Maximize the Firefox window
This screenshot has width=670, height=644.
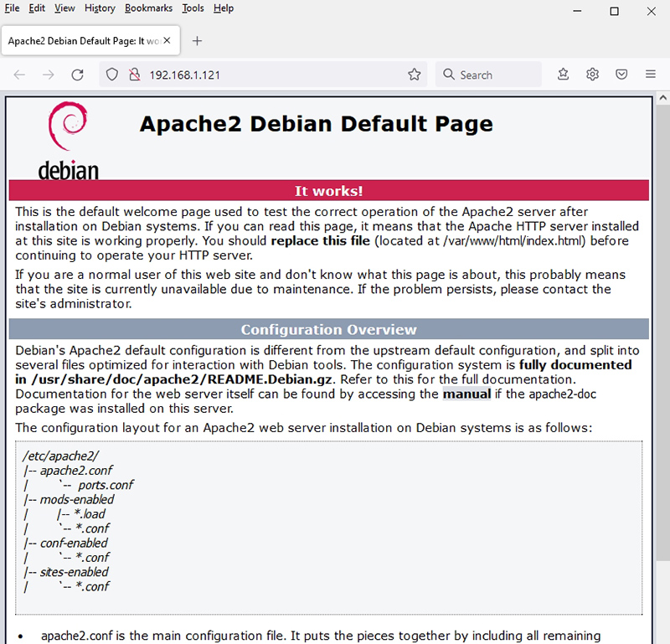click(614, 11)
